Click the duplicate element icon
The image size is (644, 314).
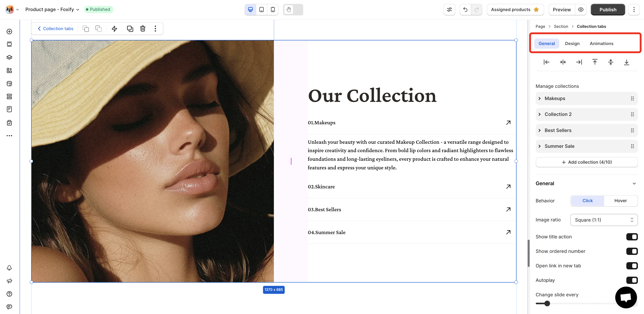130,29
